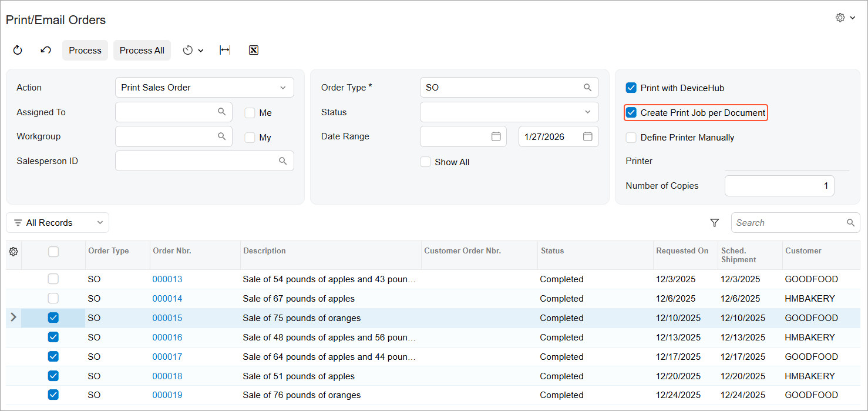This screenshot has height=411, width=868.
Task: Tick the Show All checkbox
Action: pyautogui.click(x=426, y=162)
